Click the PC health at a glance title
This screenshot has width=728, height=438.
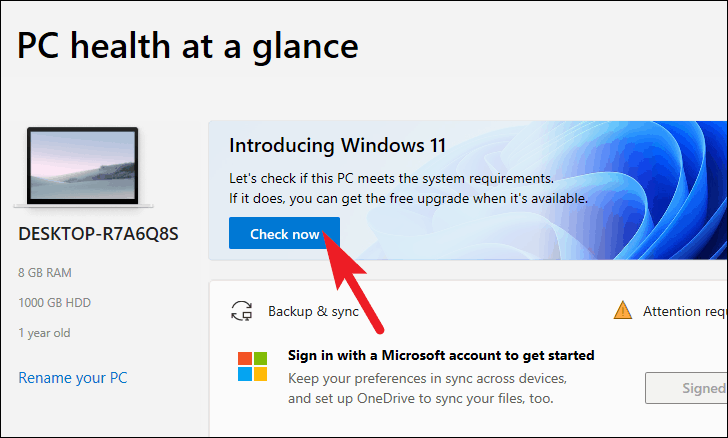(x=188, y=46)
